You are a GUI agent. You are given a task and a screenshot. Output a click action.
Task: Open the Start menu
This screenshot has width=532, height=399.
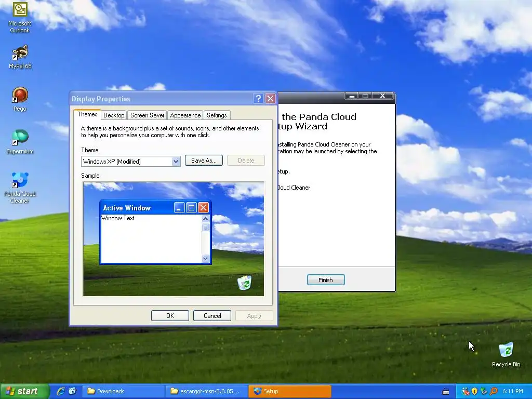click(24, 391)
